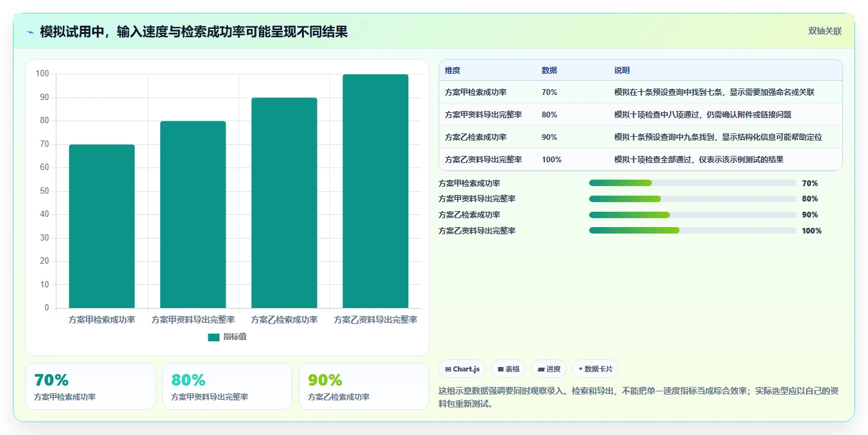Toggle the 指标值 legend swatch
The height and width of the screenshot is (435, 868).
click(x=213, y=337)
